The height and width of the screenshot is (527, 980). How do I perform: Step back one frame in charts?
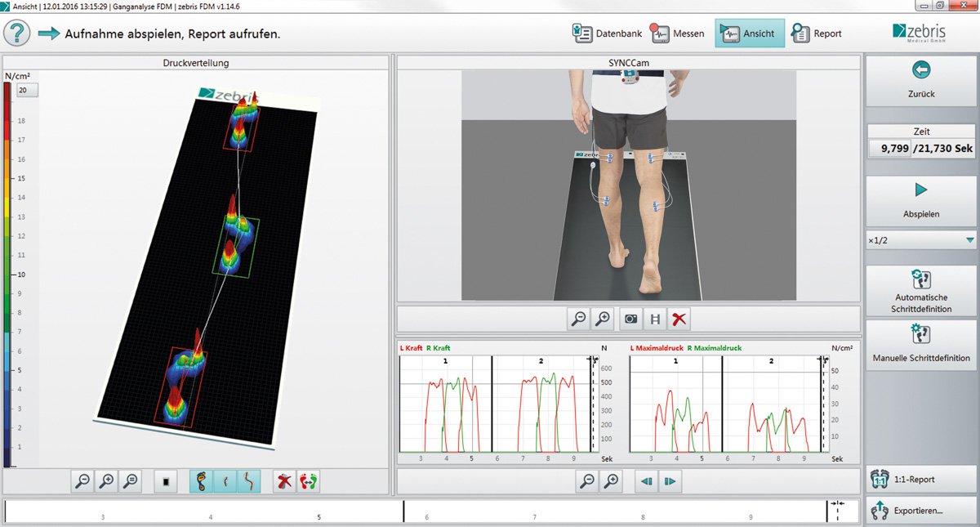[x=647, y=481]
